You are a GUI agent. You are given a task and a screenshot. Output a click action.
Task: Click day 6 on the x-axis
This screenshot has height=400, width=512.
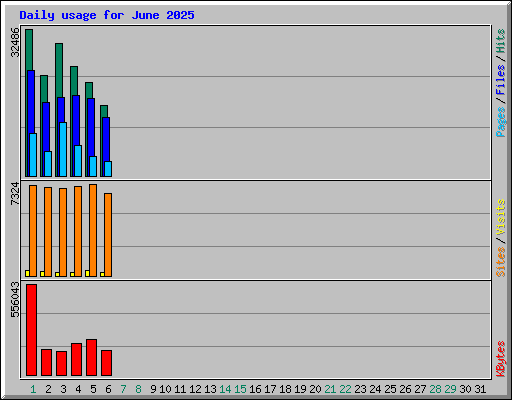[x=108, y=389]
